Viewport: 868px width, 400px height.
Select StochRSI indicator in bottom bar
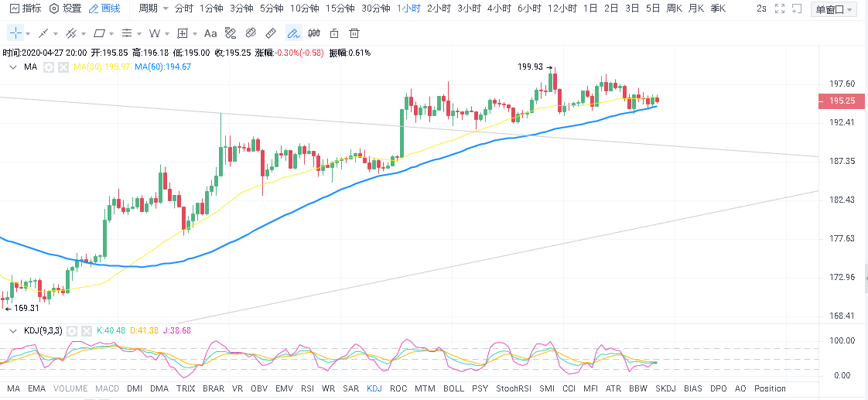pyautogui.click(x=514, y=388)
